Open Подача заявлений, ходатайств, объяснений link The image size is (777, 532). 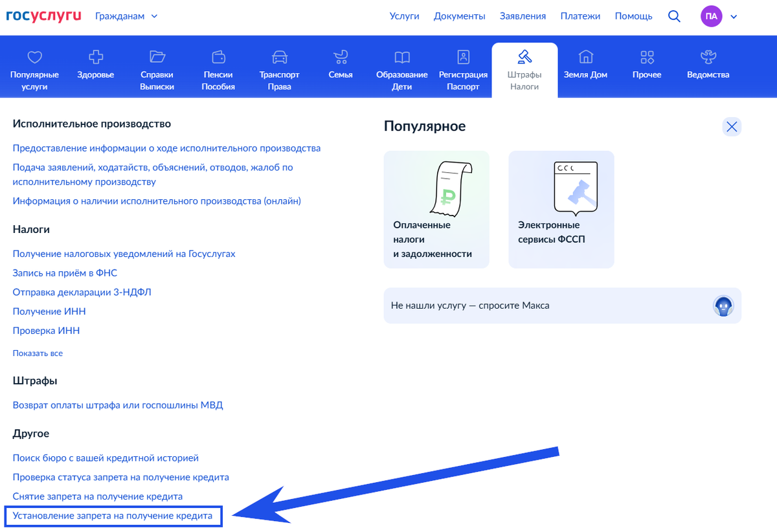pos(153,175)
